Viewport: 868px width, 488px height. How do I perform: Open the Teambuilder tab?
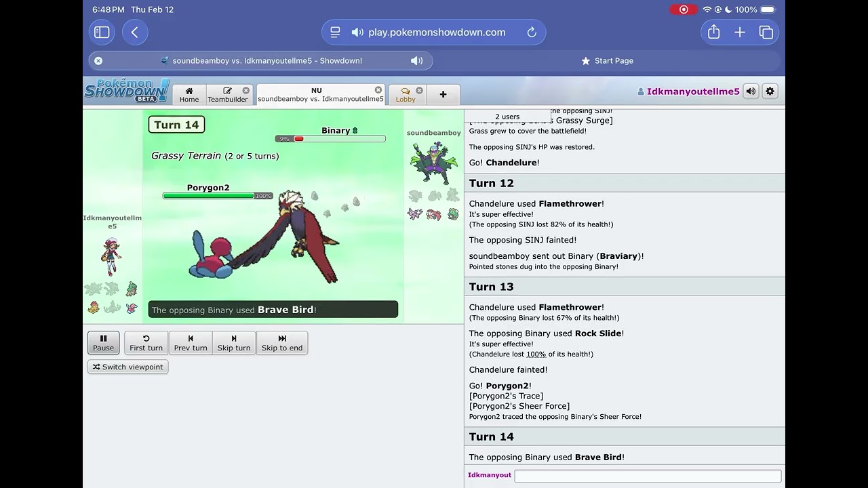point(228,94)
